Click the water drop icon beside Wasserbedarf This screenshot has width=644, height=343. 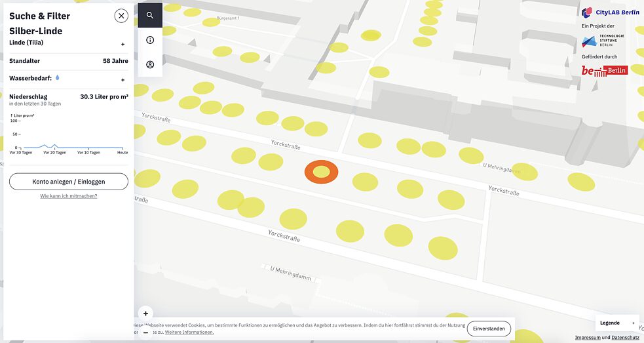pos(57,78)
